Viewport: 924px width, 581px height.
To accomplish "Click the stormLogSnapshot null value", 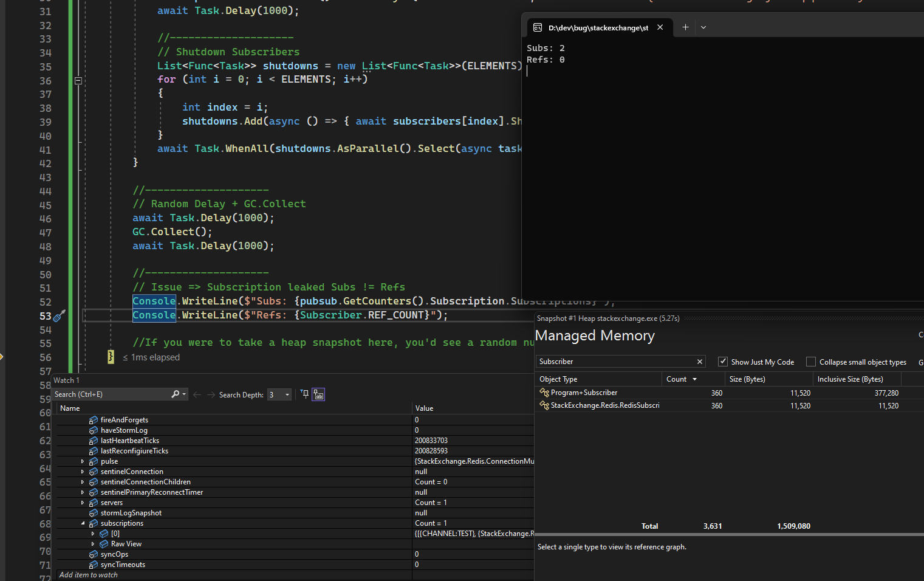I will [421, 513].
